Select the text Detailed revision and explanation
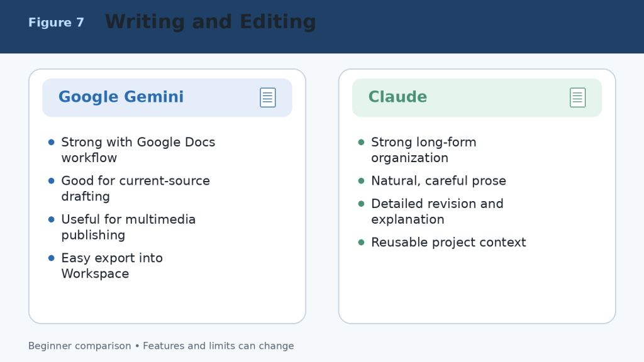The width and height of the screenshot is (644, 362). [437, 211]
